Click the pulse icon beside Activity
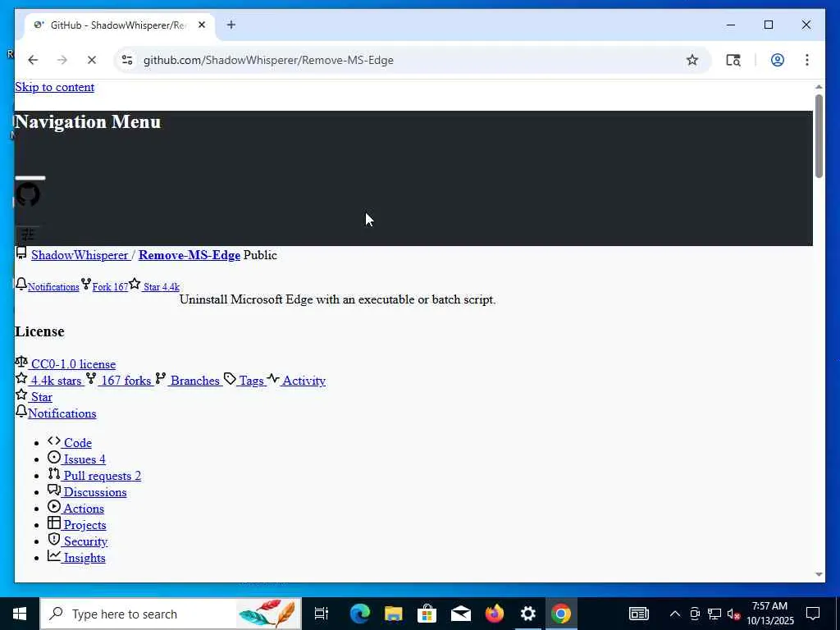The image size is (840, 630). (x=273, y=378)
